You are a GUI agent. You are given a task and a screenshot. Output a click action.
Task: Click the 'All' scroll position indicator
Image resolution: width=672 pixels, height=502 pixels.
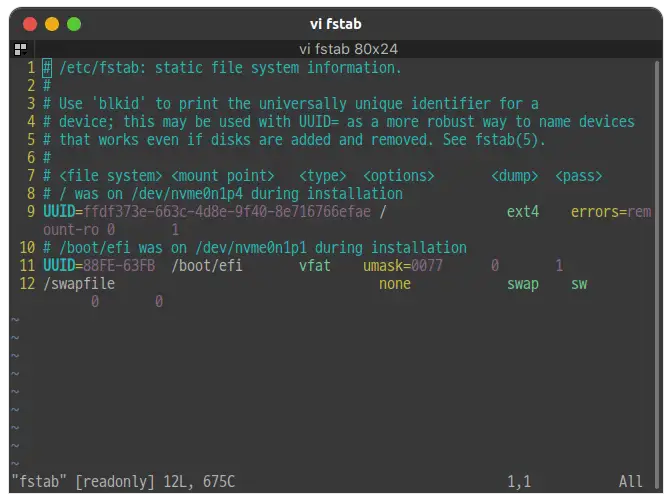[630, 481]
